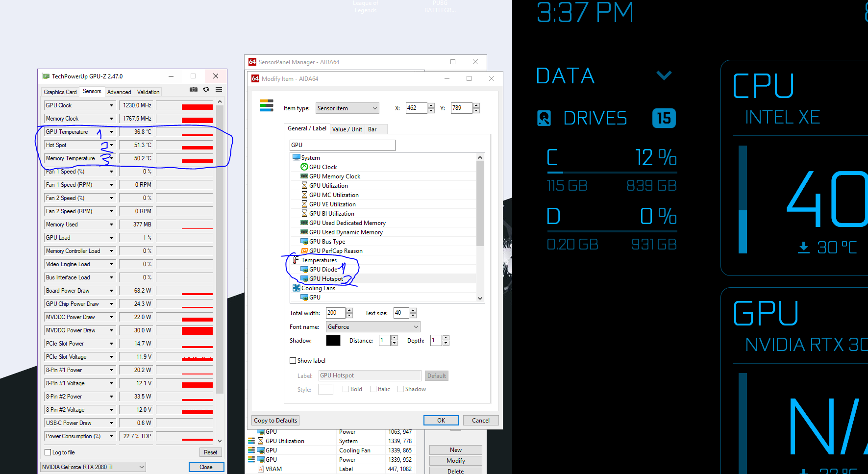Click System category monitor icon
Screen dimensions: 868x474
tap(297, 157)
